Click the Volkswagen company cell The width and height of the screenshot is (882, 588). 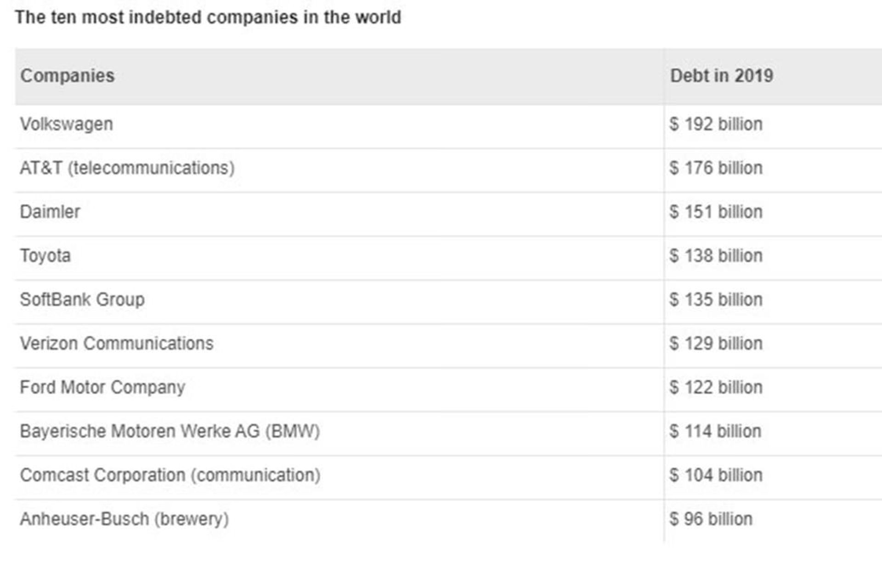pos(66,124)
